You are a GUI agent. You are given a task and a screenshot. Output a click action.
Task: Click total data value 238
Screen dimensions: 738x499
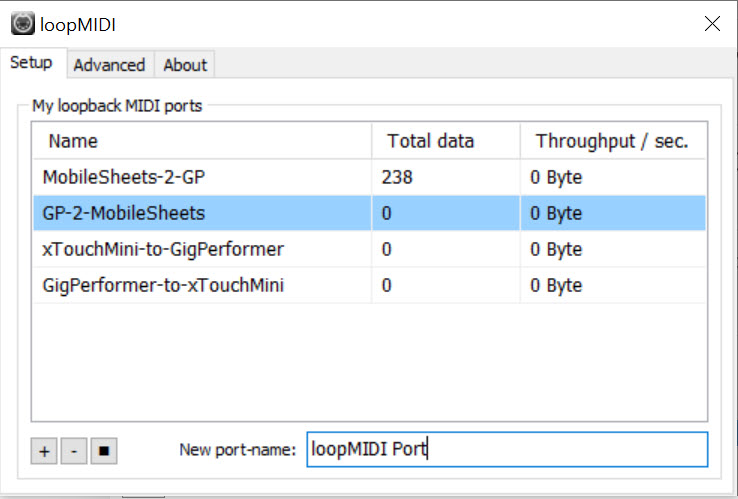(397, 177)
